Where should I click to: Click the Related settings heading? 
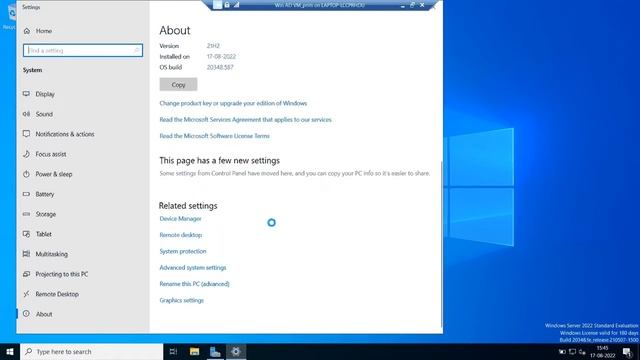188,206
